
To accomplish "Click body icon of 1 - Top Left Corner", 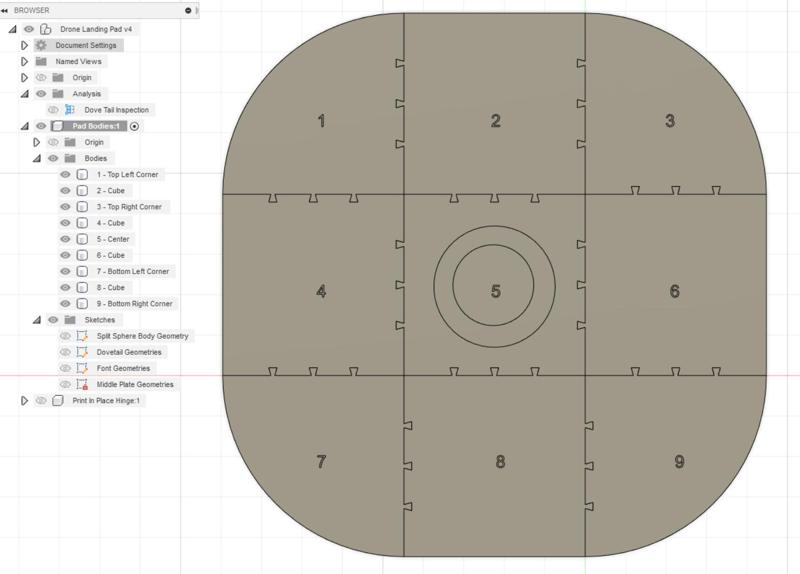I will 82,174.
